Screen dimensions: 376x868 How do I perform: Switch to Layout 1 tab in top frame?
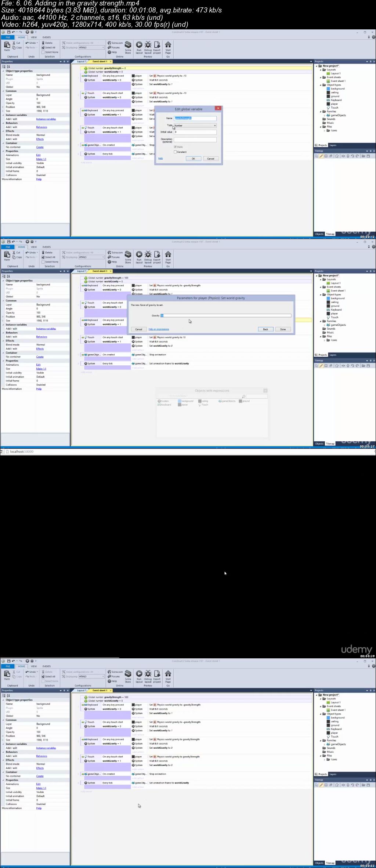click(x=82, y=62)
